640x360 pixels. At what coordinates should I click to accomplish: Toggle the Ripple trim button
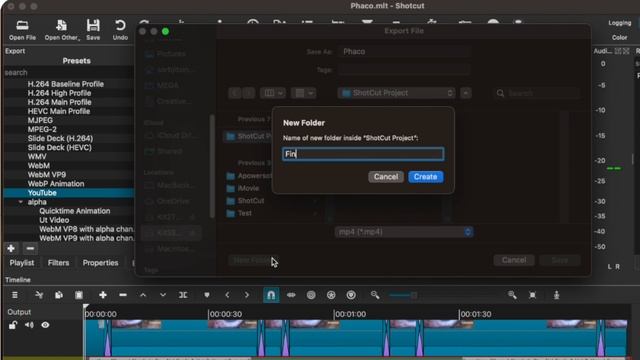[x=311, y=295]
